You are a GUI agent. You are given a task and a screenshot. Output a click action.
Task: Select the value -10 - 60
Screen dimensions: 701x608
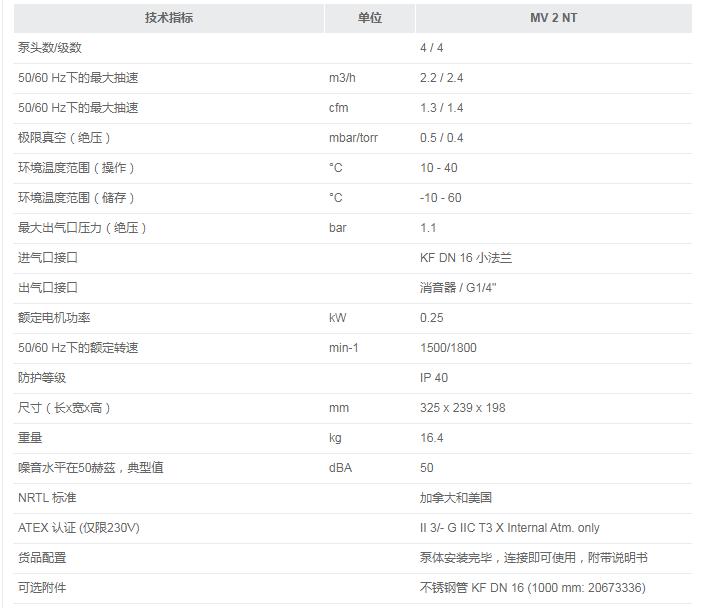tap(440, 198)
